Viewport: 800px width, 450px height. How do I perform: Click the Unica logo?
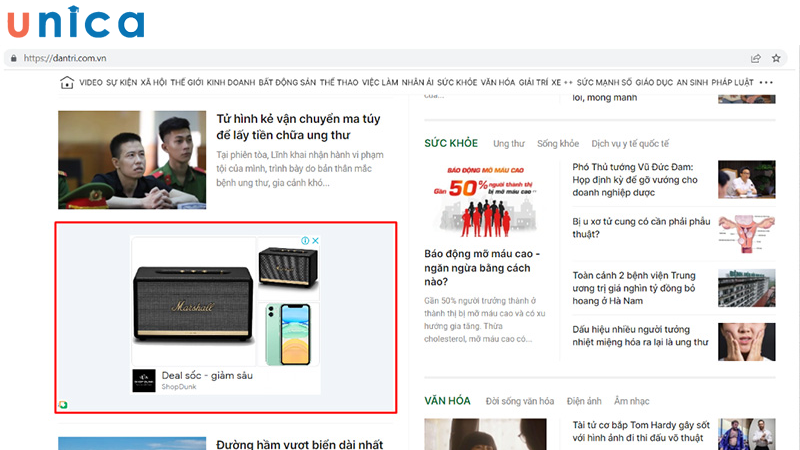pyautogui.click(x=76, y=22)
